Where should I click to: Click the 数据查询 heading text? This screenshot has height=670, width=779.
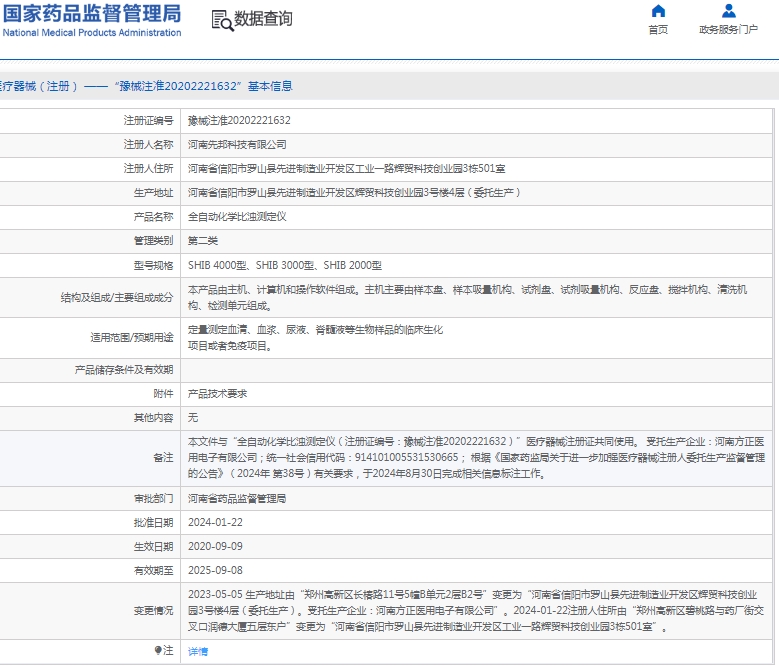(263, 19)
